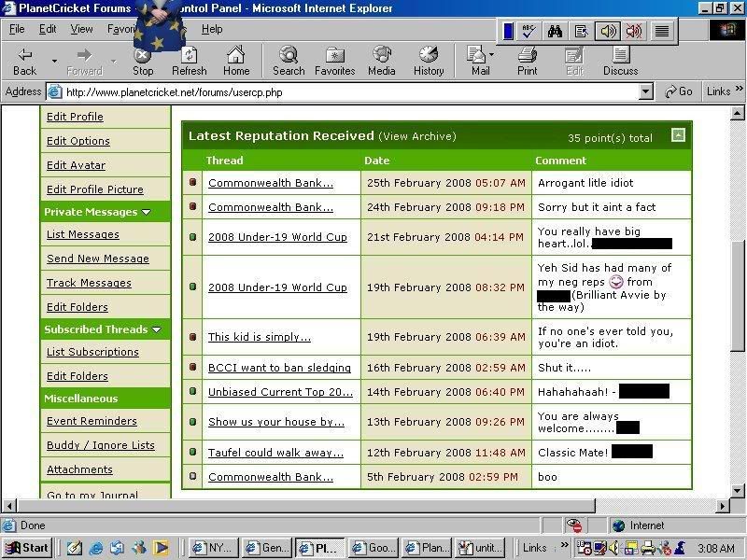Open the View menu
The image size is (747, 560).
pyautogui.click(x=81, y=29)
